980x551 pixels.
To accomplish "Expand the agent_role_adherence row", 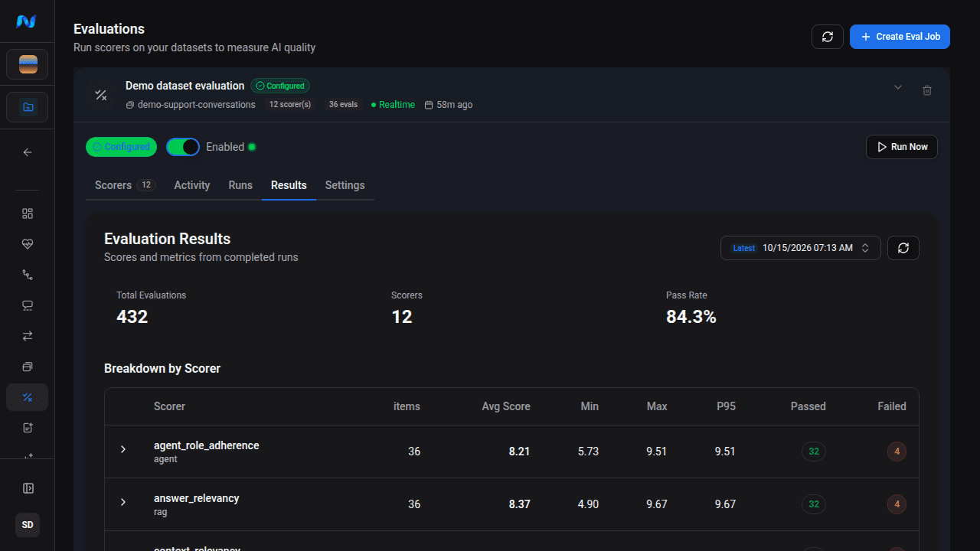I will click(123, 449).
